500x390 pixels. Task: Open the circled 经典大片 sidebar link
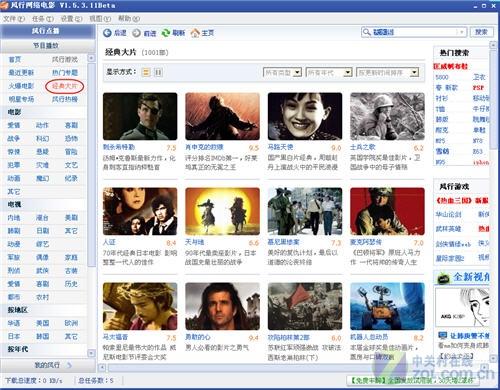tap(64, 86)
